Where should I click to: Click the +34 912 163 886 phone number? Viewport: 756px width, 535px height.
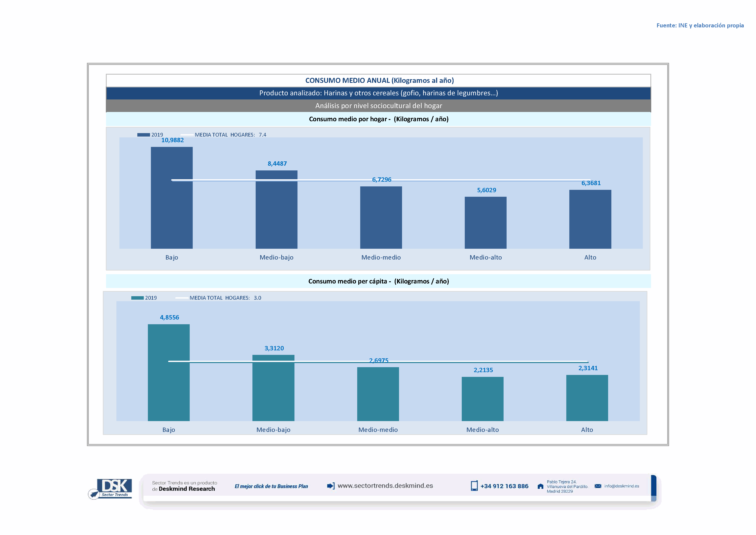point(504,486)
